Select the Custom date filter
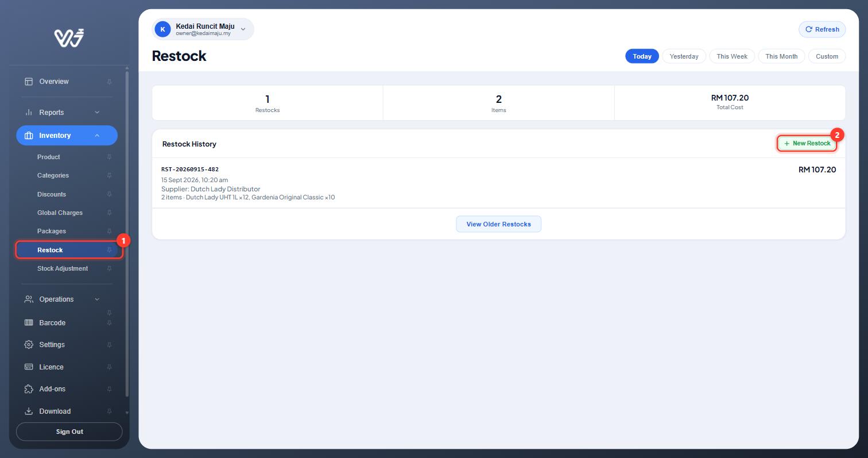868x458 pixels. pyautogui.click(x=827, y=56)
